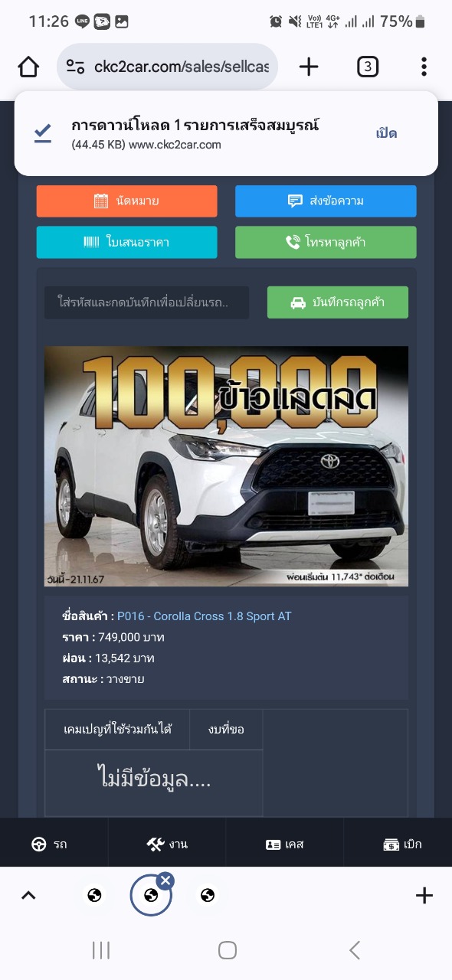Switch to the เคส tab in bottom nav
This screenshot has width=452, height=980.
pyautogui.click(x=284, y=844)
